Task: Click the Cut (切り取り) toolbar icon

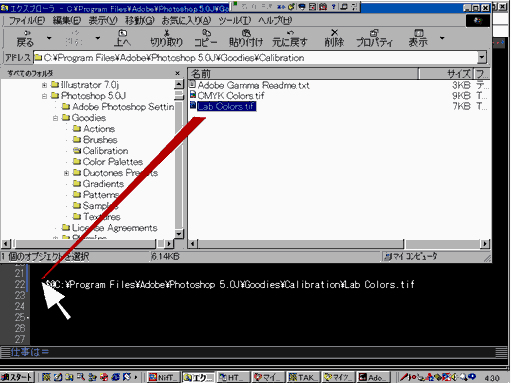Action: pos(166,38)
